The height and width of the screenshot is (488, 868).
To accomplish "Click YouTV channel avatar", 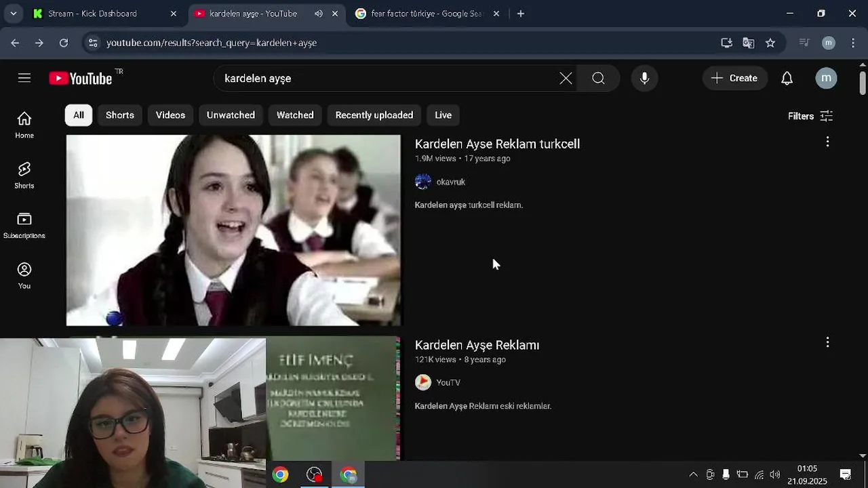I will (x=423, y=382).
